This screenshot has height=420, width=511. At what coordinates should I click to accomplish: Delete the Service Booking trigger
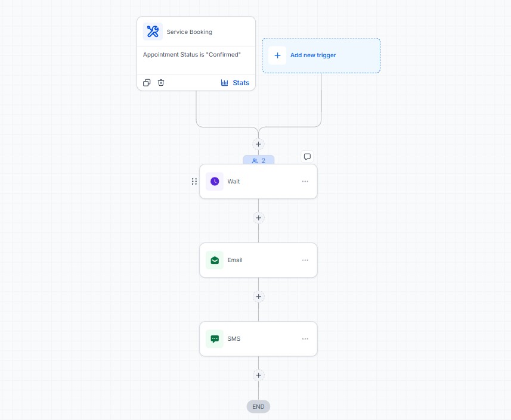tap(161, 83)
